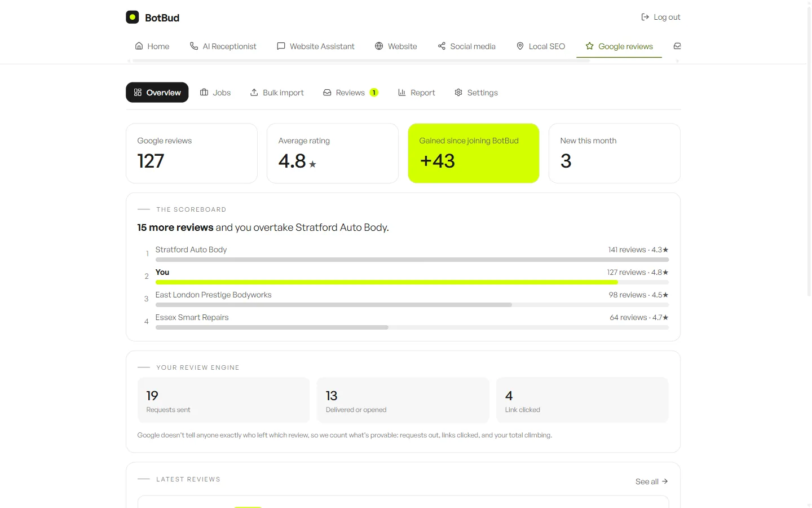Click the Gained since joining BotBud card
The image size is (812, 508).
point(474,153)
